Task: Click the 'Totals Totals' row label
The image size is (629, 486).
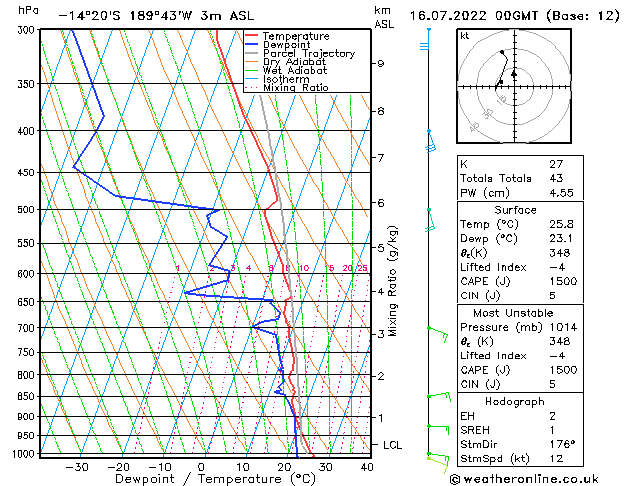Action: (496, 178)
